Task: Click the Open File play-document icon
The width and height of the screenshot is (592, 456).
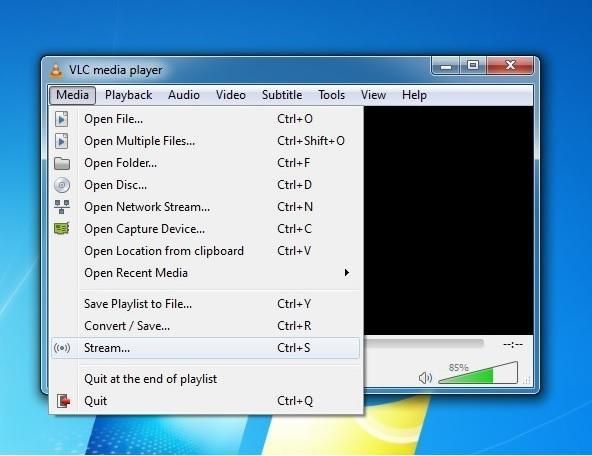Action: [x=62, y=119]
